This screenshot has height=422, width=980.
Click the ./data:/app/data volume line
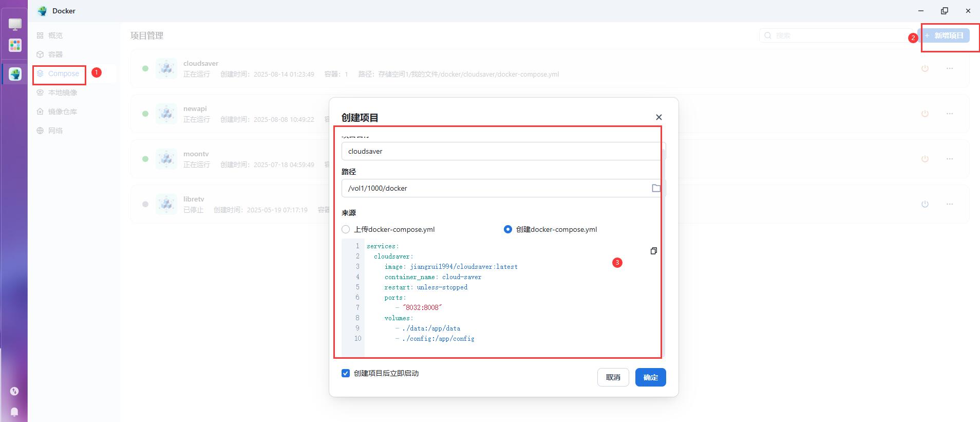pos(431,328)
